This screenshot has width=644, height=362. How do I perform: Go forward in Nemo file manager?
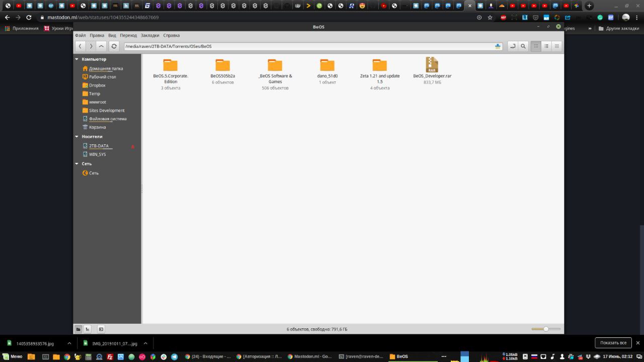pyautogui.click(x=91, y=46)
